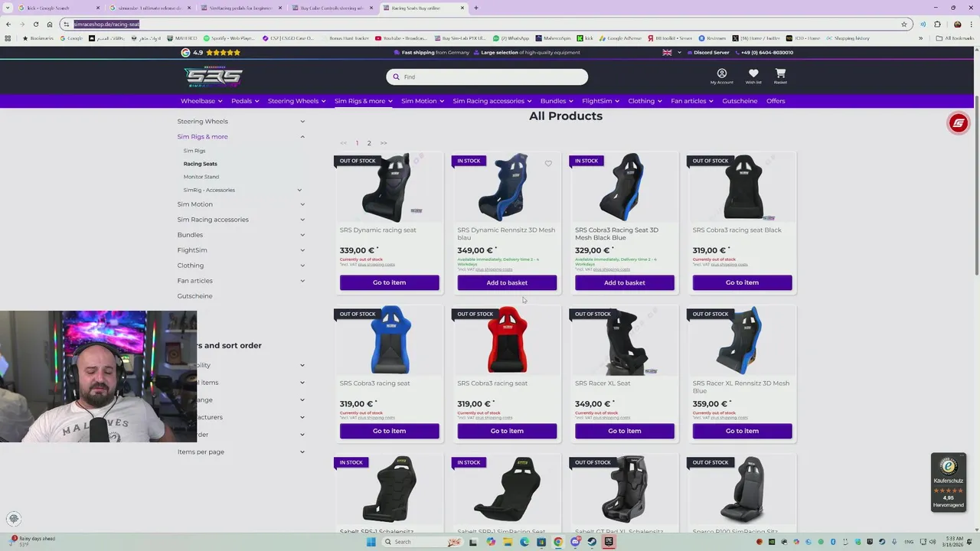This screenshot has height=551, width=980.
Task: Open the My Account icon
Action: tap(721, 74)
